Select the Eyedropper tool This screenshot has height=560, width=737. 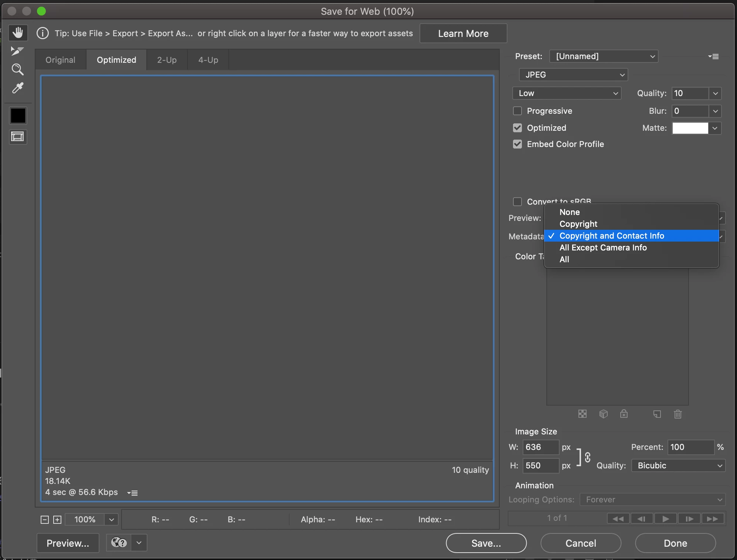[x=17, y=88]
